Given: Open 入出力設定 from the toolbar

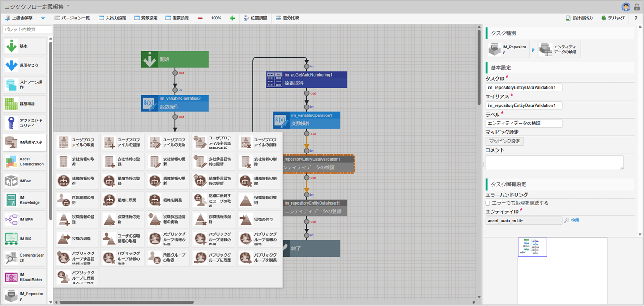Looking at the screenshot, I should point(113,18).
